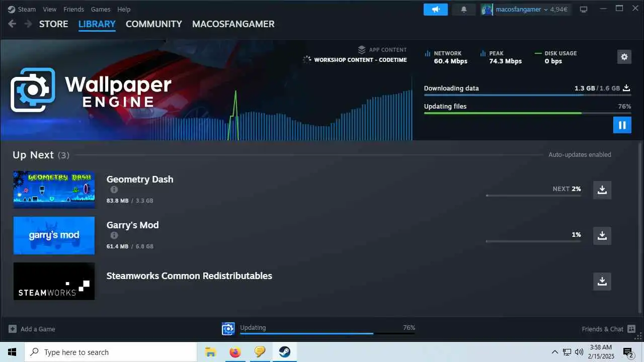Click the macosfangamer profile avatar
Viewport: 644px width, 362px height.
487,9
